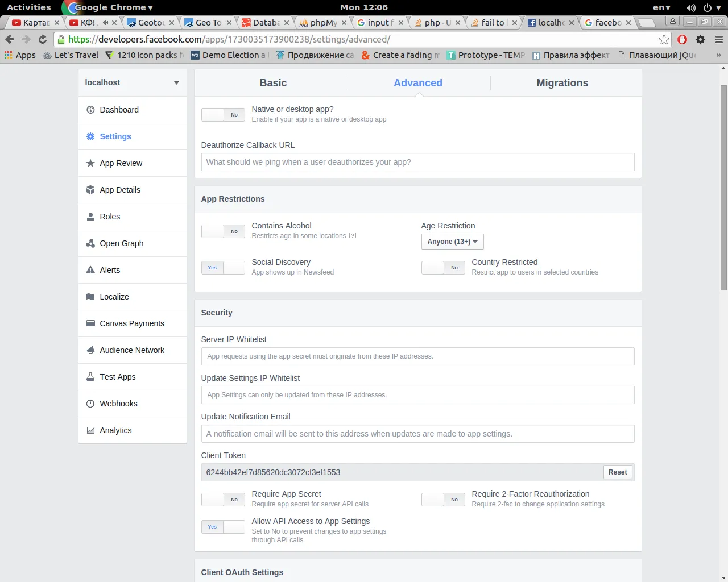The width and height of the screenshot is (728, 582).
Task: Go back with the browser back arrow
Action: click(x=10, y=39)
